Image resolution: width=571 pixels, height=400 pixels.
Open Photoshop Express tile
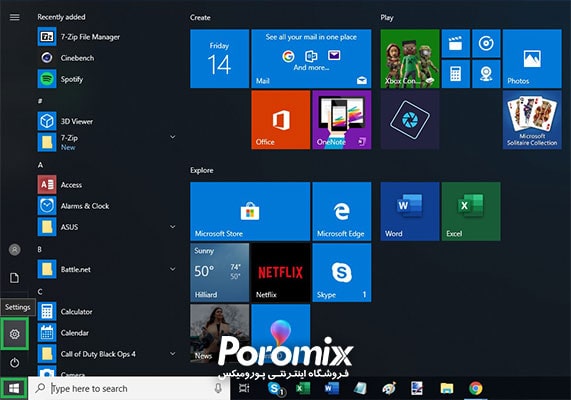410,120
